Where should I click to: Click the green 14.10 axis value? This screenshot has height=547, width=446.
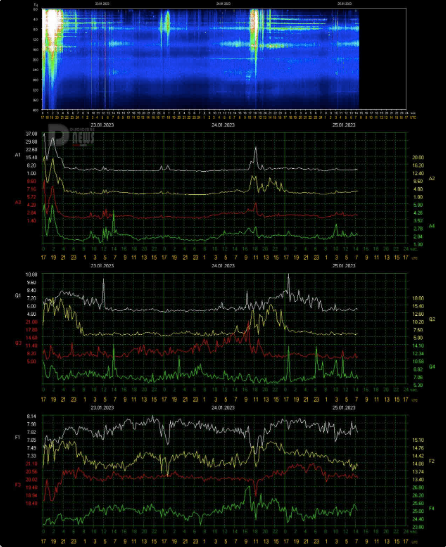[418, 346]
